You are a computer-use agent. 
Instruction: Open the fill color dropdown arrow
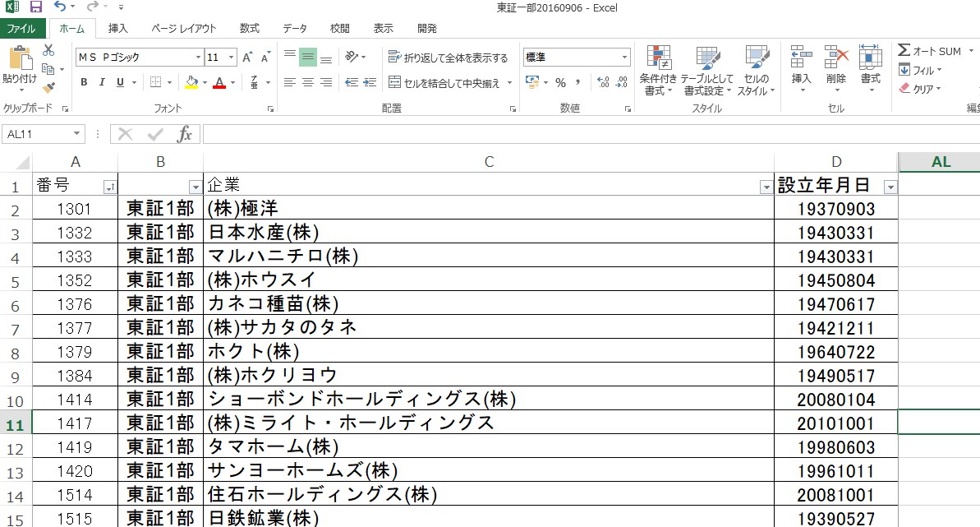[205, 82]
